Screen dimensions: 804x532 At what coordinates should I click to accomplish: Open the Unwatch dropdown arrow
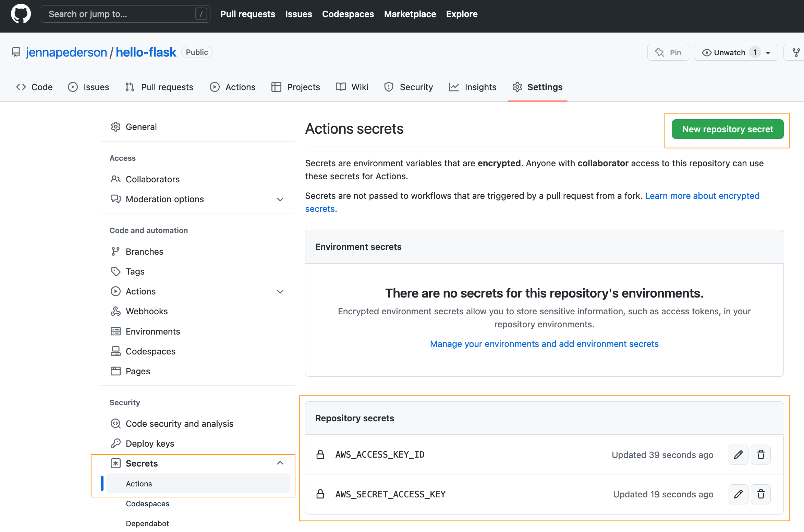pyautogui.click(x=768, y=53)
